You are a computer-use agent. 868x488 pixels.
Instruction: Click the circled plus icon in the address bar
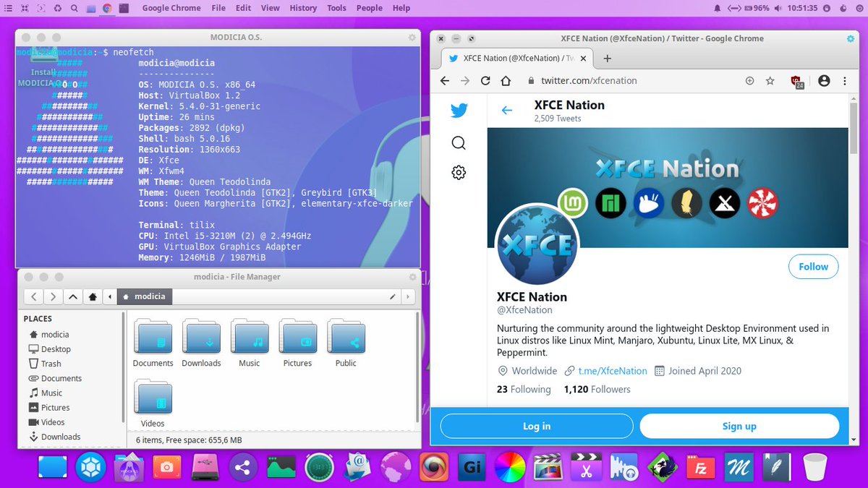tap(749, 81)
